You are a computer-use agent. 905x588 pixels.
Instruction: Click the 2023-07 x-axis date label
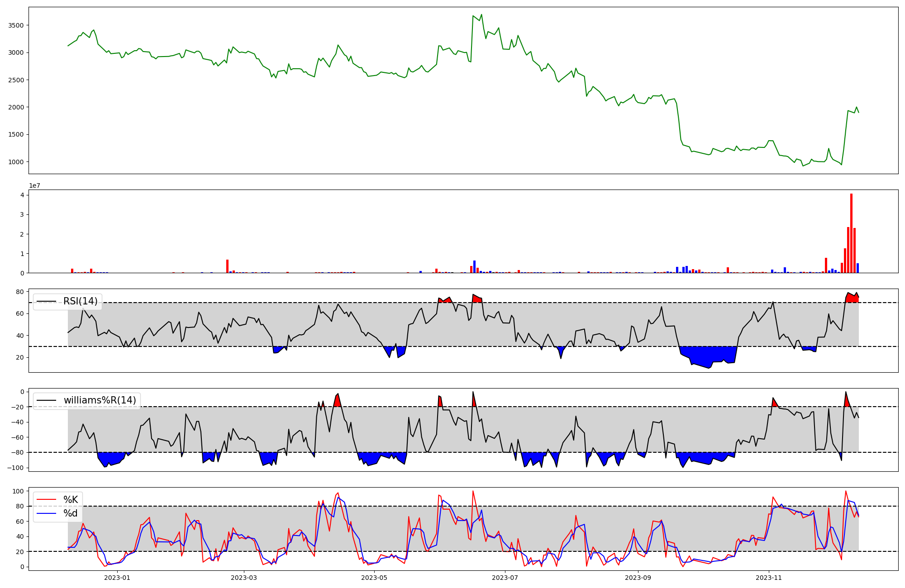click(x=505, y=578)
